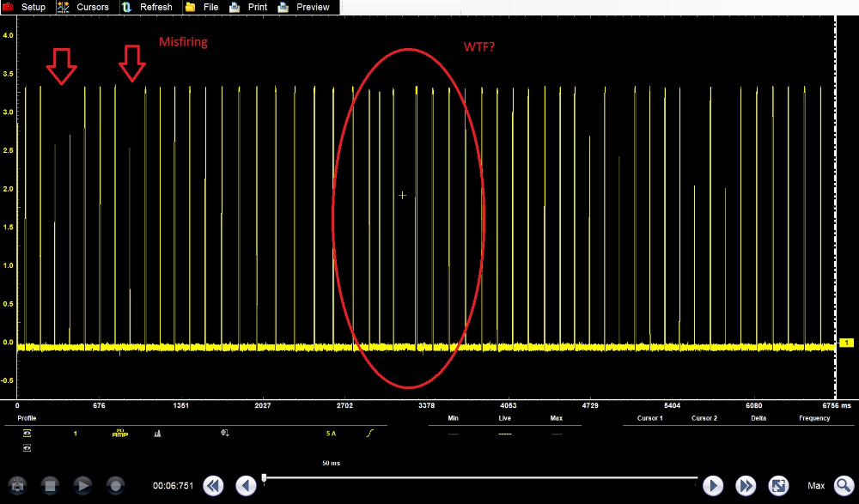Change the 50 ms time sweep setting

click(331, 463)
